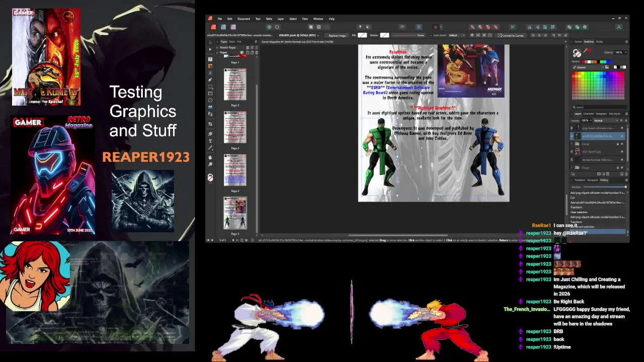
Task: Click the Convert to Curves button
Action: point(511,35)
